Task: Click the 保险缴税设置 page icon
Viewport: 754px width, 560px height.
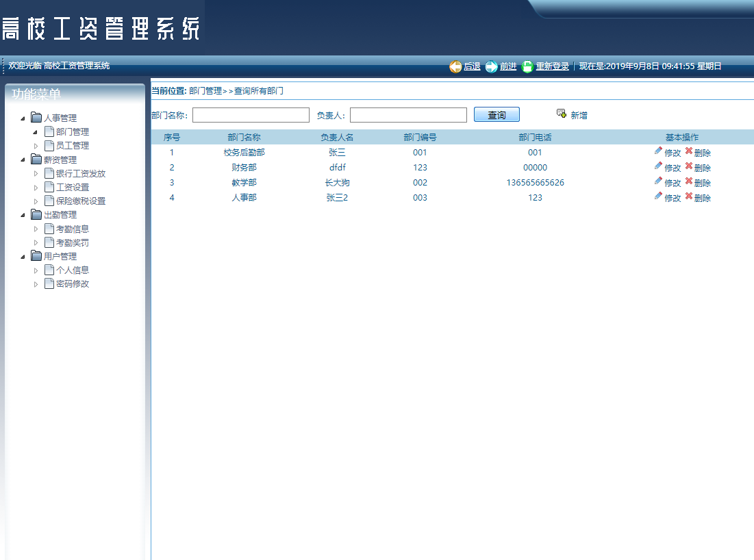Action: 49,201
